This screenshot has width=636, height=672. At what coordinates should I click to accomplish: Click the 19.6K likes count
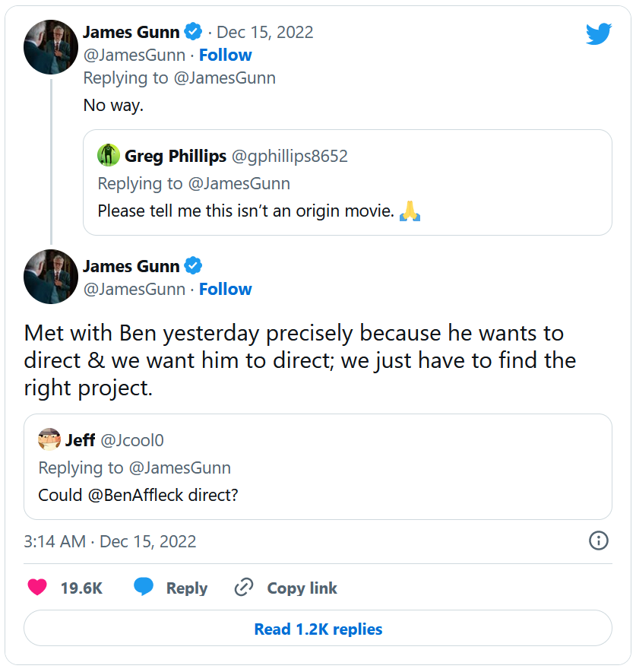(81, 588)
